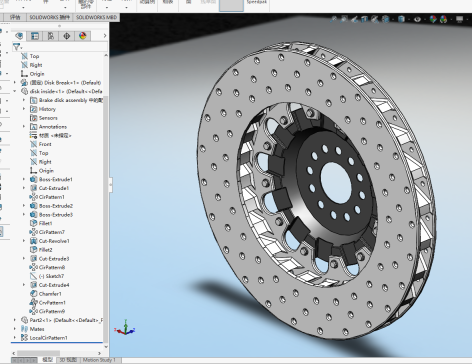This screenshot has height=364, width=472.
Task: Click the Chamfer1 feature icon
Action: [x=33, y=294]
